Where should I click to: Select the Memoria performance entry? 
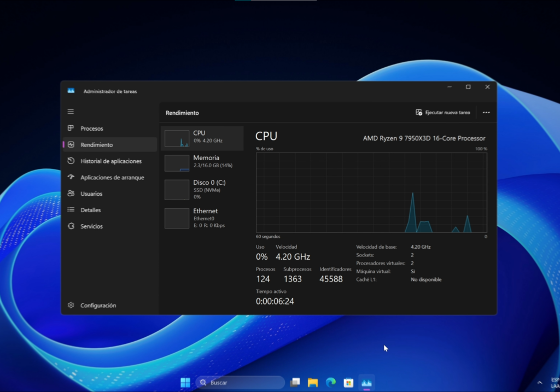[202, 162]
